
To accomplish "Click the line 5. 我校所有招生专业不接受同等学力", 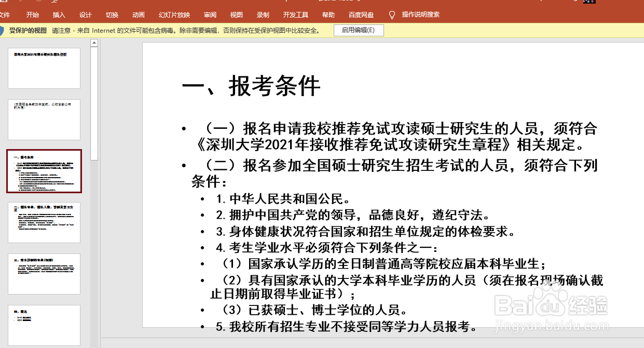I will pos(347,327).
